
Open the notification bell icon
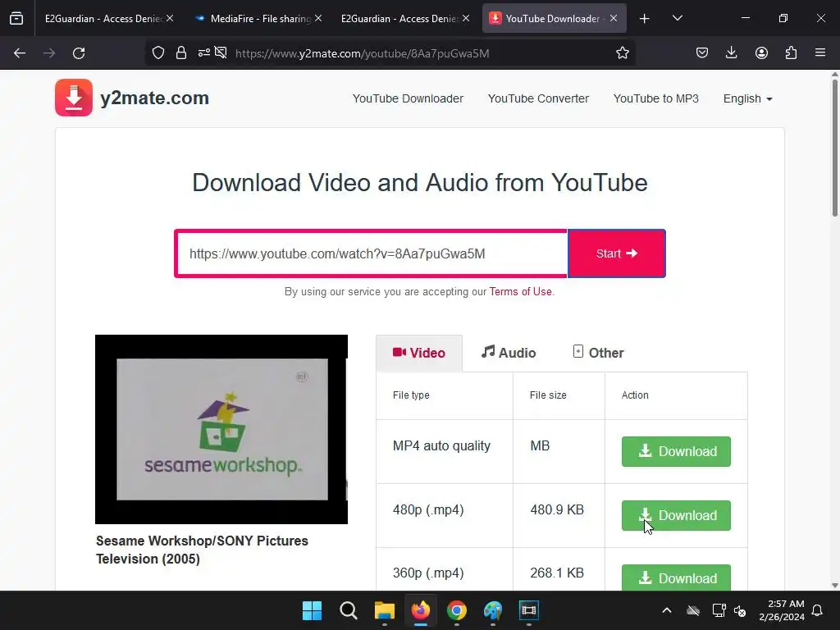tap(818, 610)
